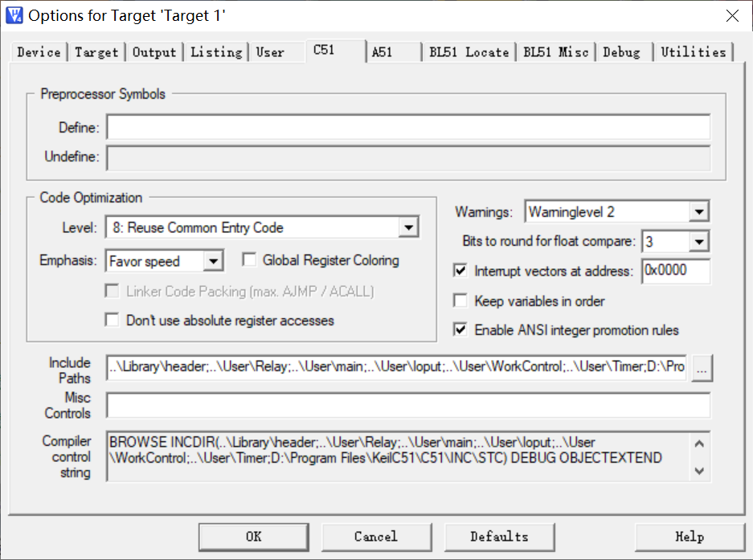Viewport: 753px width, 560px height.
Task: Open the Listing tab
Action: [216, 52]
